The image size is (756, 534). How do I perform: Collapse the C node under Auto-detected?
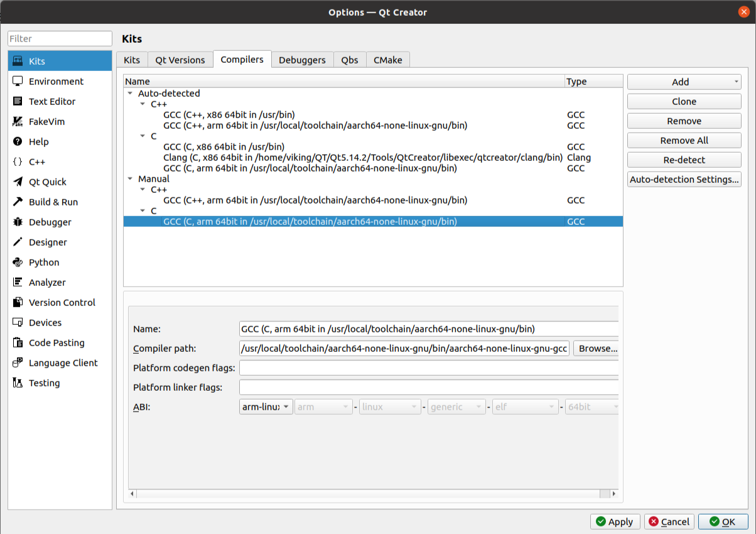(x=143, y=136)
